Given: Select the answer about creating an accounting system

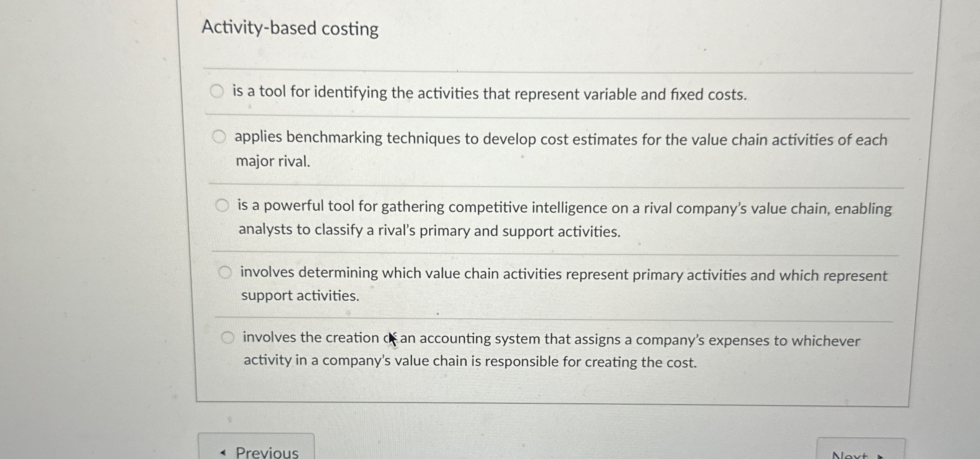Looking at the screenshot, I should pos(227,337).
